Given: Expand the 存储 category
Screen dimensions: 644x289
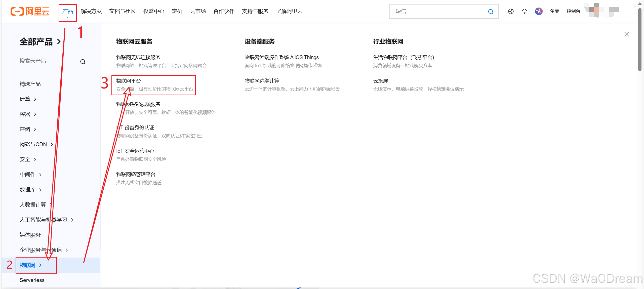Looking at the screenshot, I should pos(28,129).
